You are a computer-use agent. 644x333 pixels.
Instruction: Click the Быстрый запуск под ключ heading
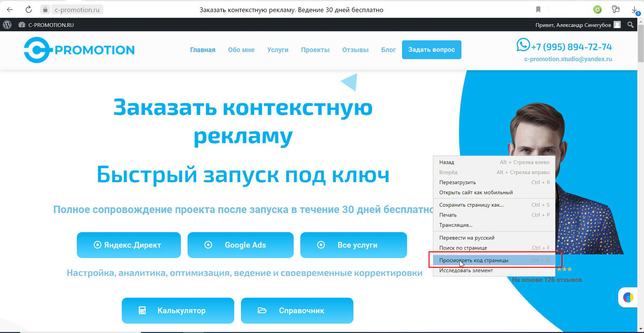point(243,175)
